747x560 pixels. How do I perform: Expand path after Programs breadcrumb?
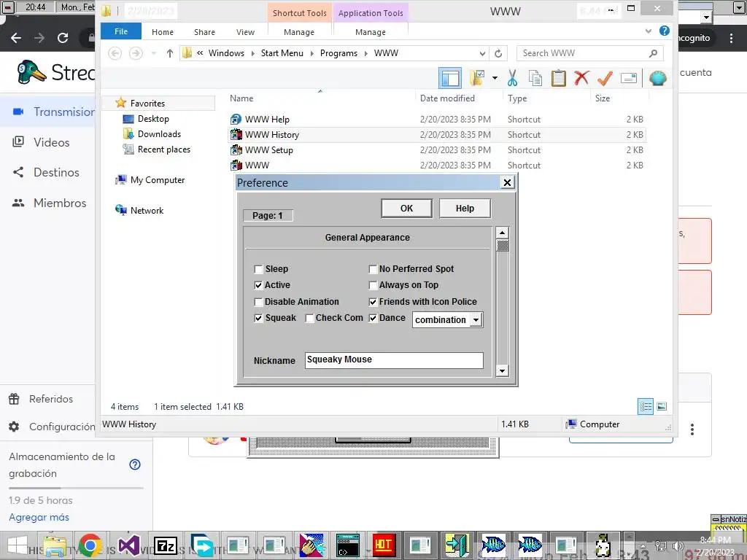(366, 53)
